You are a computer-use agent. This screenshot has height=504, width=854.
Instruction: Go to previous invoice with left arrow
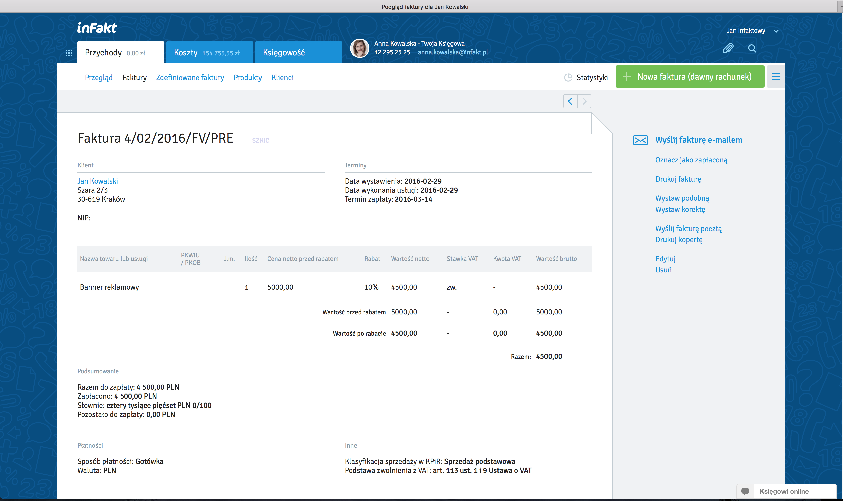(570, 101)
